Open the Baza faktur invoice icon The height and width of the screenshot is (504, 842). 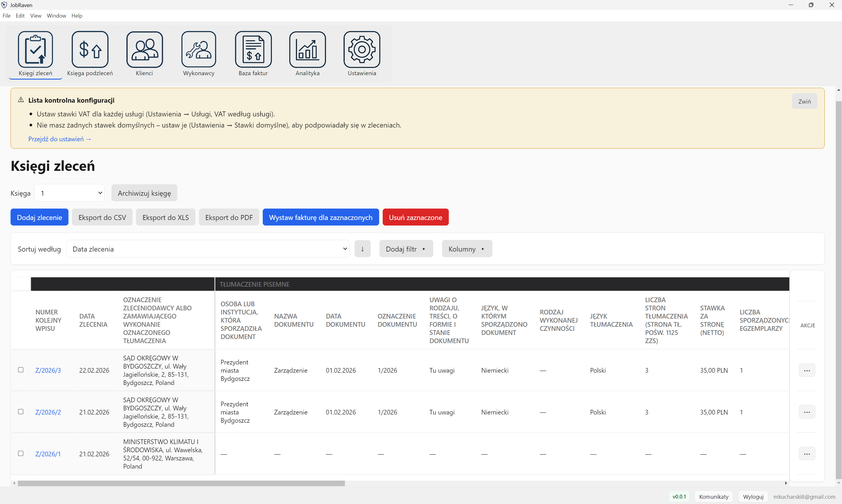point(253,50)
